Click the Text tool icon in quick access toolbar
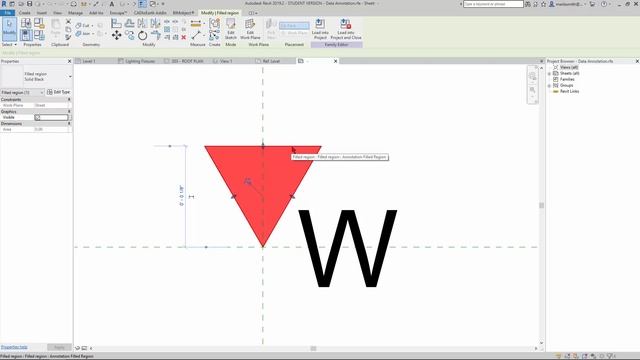The image size is (640, 360). [112, 4]
